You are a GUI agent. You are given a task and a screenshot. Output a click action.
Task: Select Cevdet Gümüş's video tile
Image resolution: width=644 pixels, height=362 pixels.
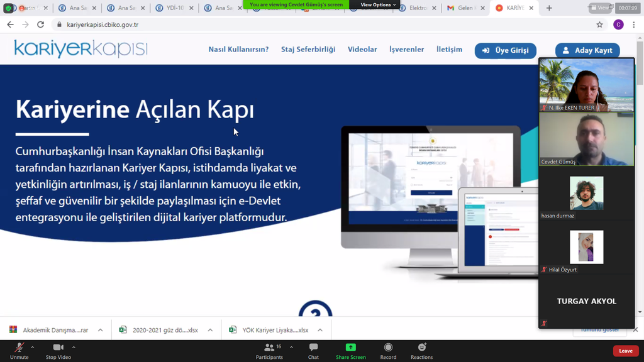[587, 139]
